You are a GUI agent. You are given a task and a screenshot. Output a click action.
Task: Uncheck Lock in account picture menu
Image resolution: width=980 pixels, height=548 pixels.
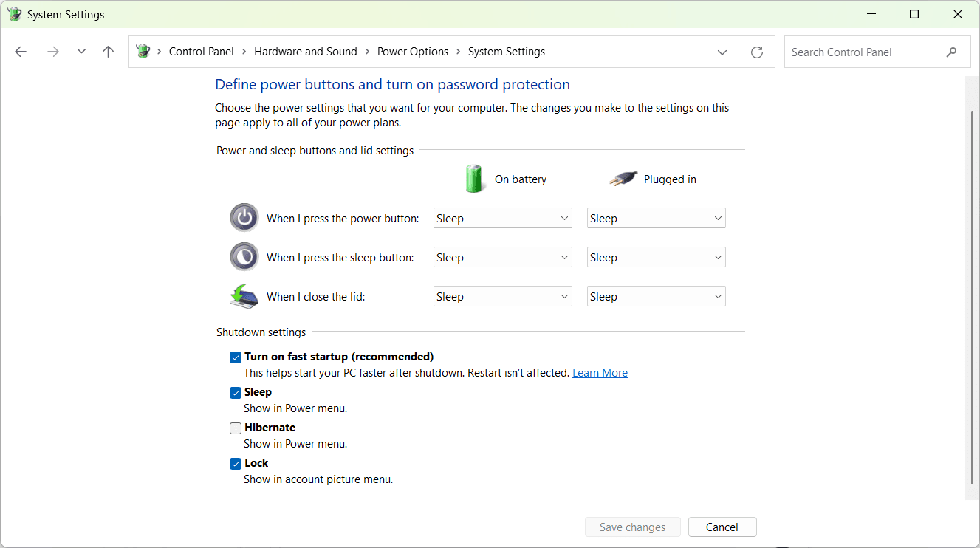point(236,464)
